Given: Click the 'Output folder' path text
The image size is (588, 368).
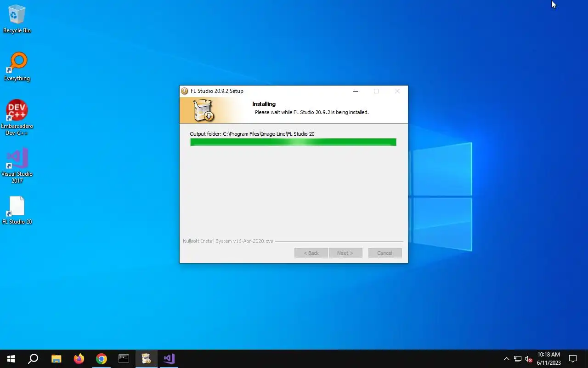Looking at the screenshot, I should pyautogui.click(x=252, y=134).
